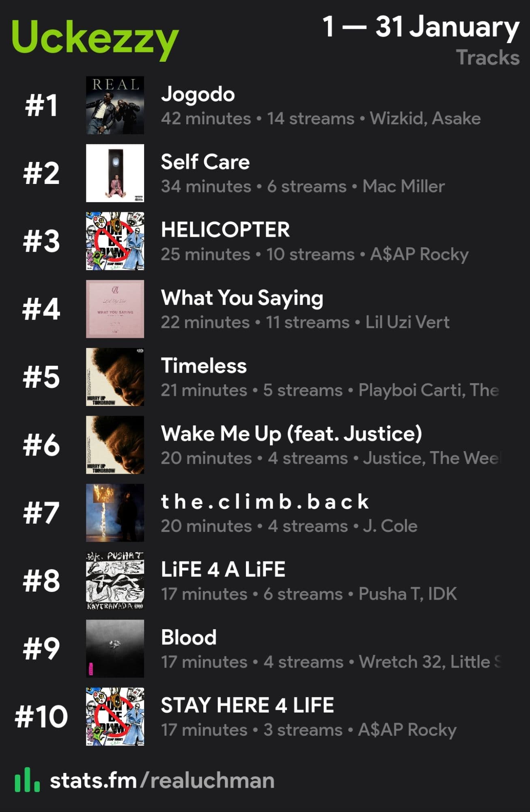The height and width of the screenshot is (812, 530).
Task: Select the Tracks category label
Action: 487,57
